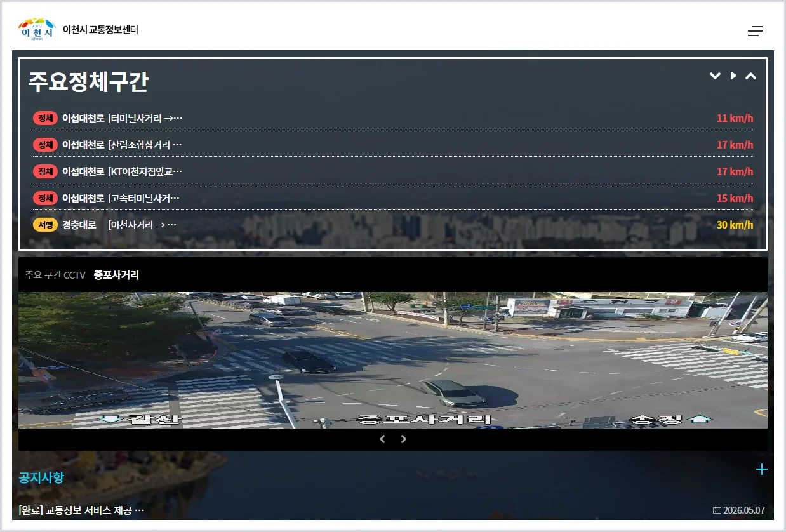This screenshot has width=786, height=532.
Task: Open the hamburger menu icon
Action: [755, 31]
